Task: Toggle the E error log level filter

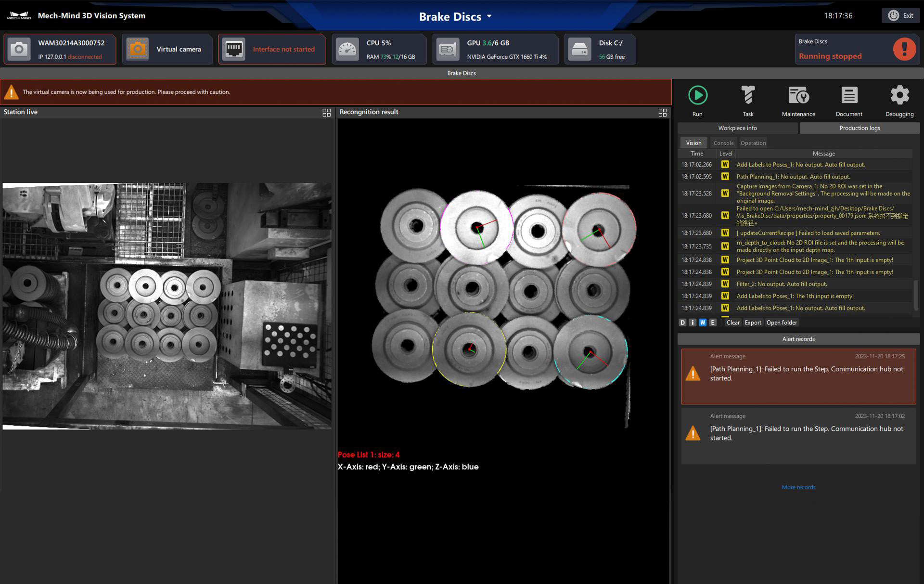Action: 713,323
